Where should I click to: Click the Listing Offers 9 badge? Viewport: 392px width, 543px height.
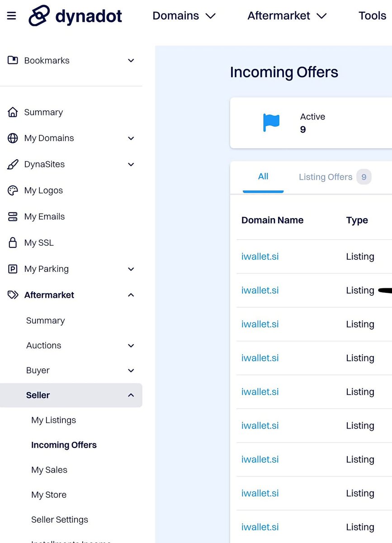(x=364, y=177)
